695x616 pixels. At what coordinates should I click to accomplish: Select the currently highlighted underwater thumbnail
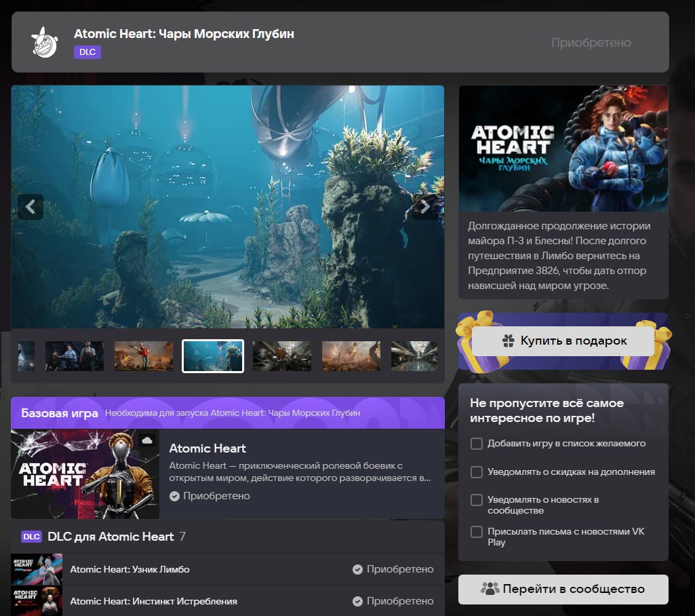[x=213, y=356]
